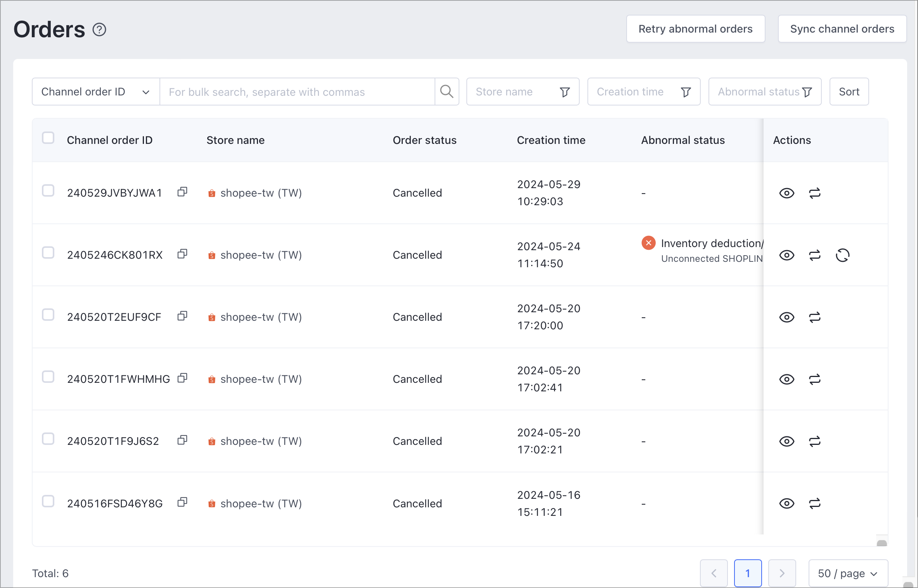Open the Creation time filter
The height and width of the screenshot is (588, 918).
tap(644, 92)
